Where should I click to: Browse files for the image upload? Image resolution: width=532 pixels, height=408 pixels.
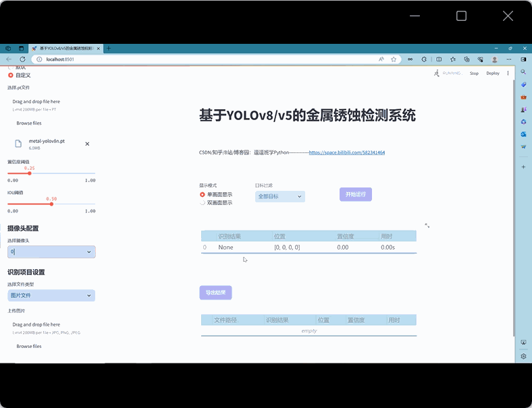tap(29, 347)
